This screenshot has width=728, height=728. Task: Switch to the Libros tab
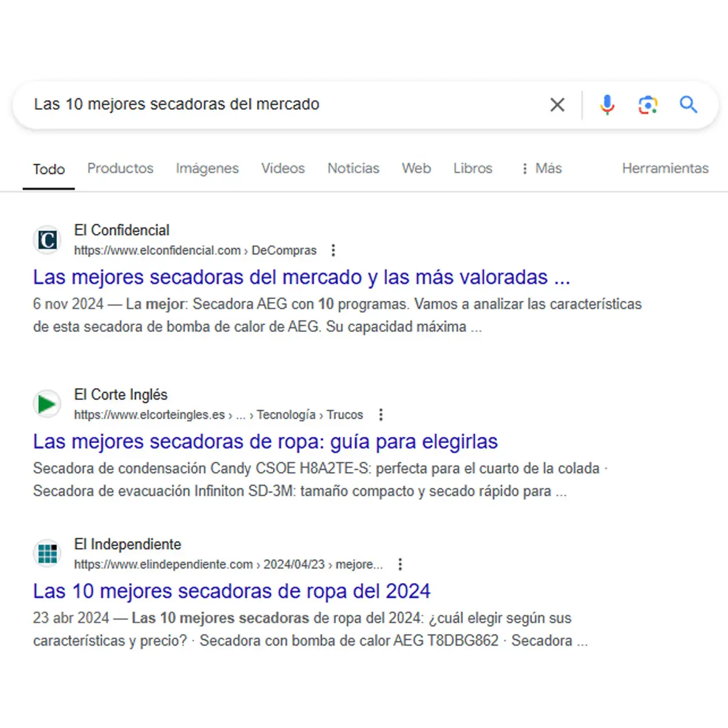click(473, 169)
